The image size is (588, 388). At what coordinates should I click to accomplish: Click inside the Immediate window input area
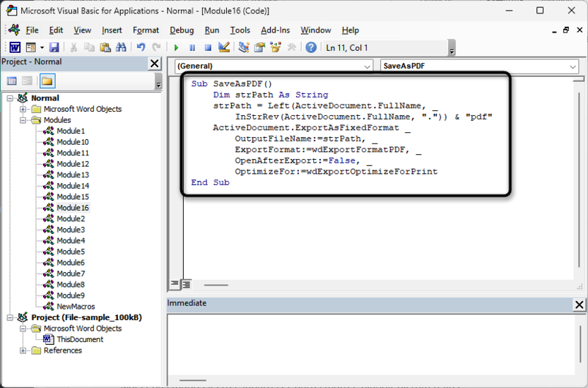pos(371,345)
